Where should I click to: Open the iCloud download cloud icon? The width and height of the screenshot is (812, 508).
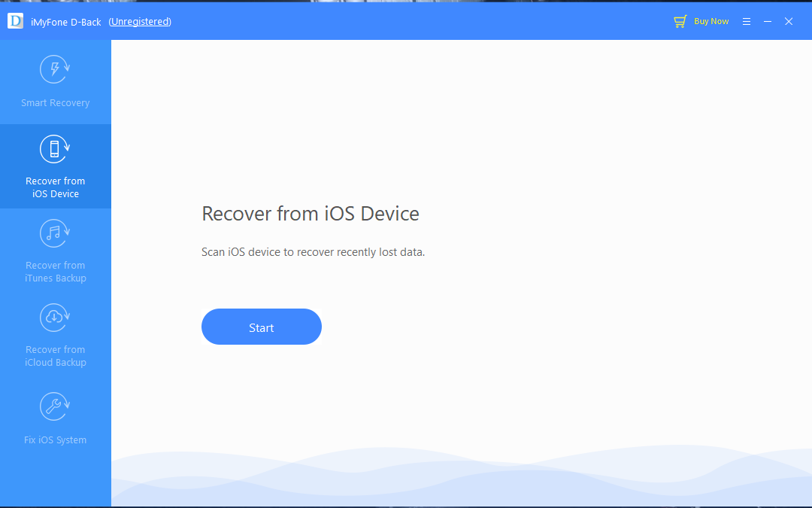click(x=54, y=318)
